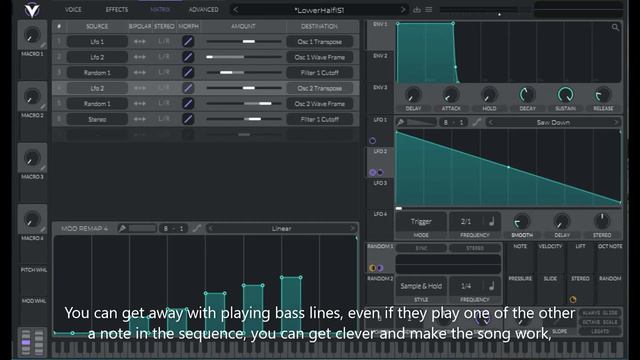Image resolution: width=640 pixels, height=360 pixels.
Task: Open the LFO Trigger mode dropdown
Action: (x=421, y=222)
